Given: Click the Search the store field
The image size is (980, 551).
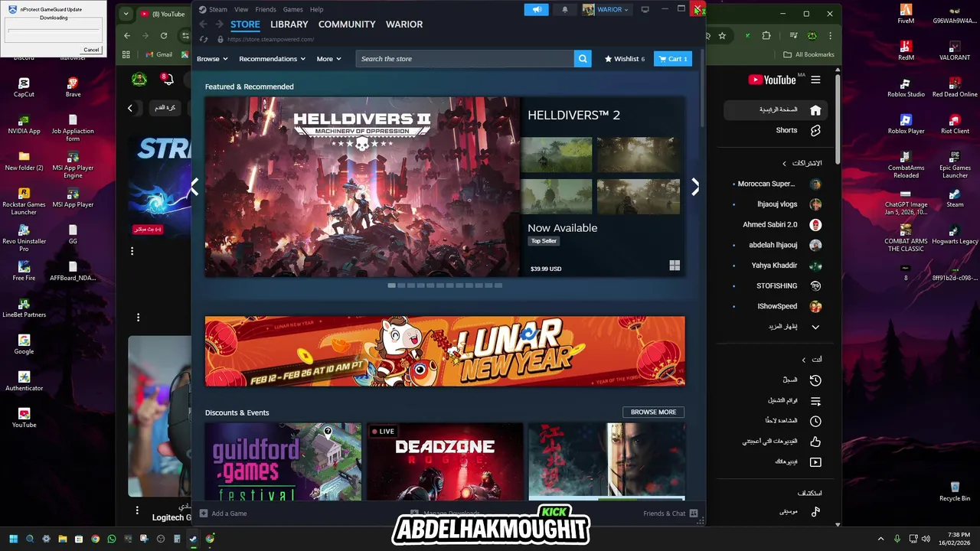Looking at the screenshot, I should 465,59.
